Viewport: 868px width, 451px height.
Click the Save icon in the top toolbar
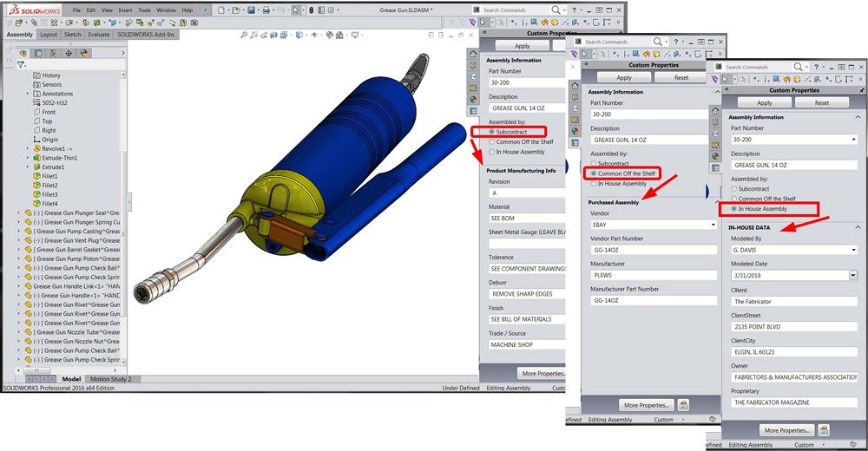point(250,10)
